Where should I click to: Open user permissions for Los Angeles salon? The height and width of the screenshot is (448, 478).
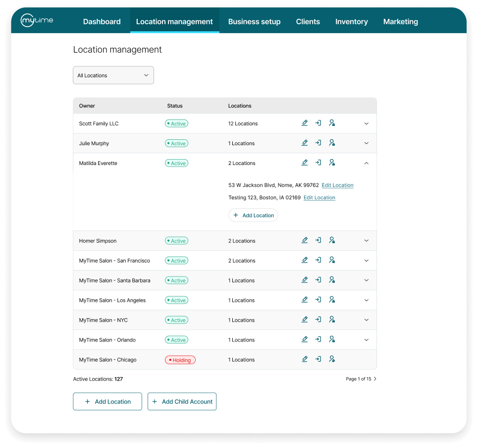coord(332,300)
